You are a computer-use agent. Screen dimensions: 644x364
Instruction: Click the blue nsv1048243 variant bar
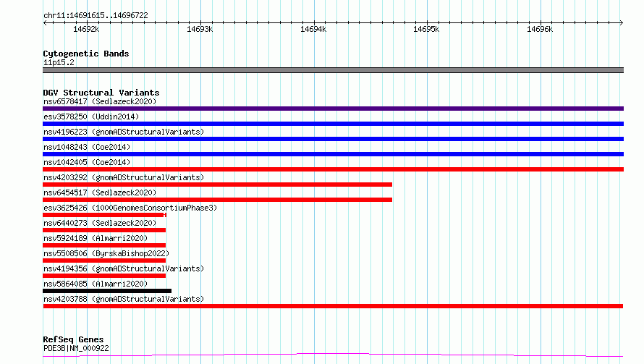333,154
